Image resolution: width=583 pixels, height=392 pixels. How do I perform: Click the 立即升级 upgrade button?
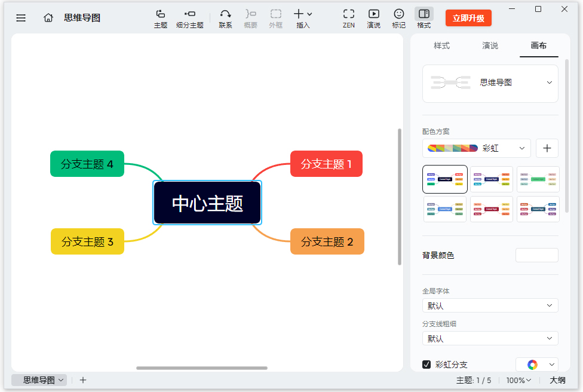click(468, 17)
